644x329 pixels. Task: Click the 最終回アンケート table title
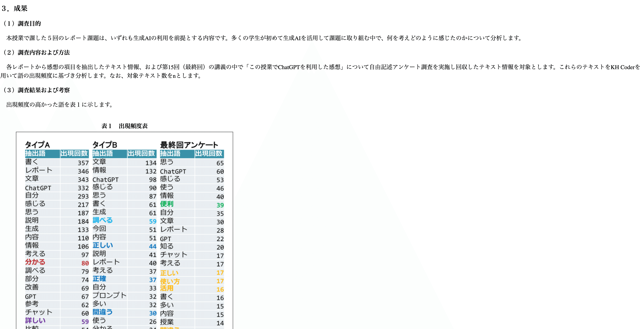[189, 145]
